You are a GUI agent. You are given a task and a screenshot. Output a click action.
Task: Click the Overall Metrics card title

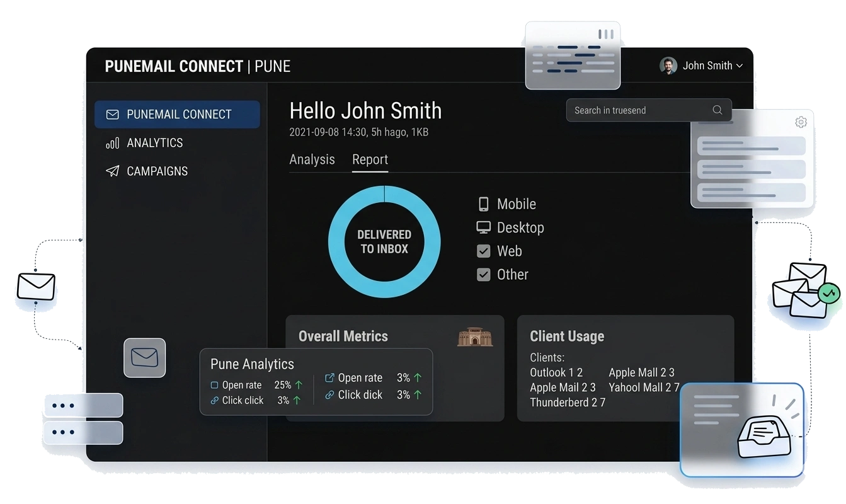click(x=343, y=336)
